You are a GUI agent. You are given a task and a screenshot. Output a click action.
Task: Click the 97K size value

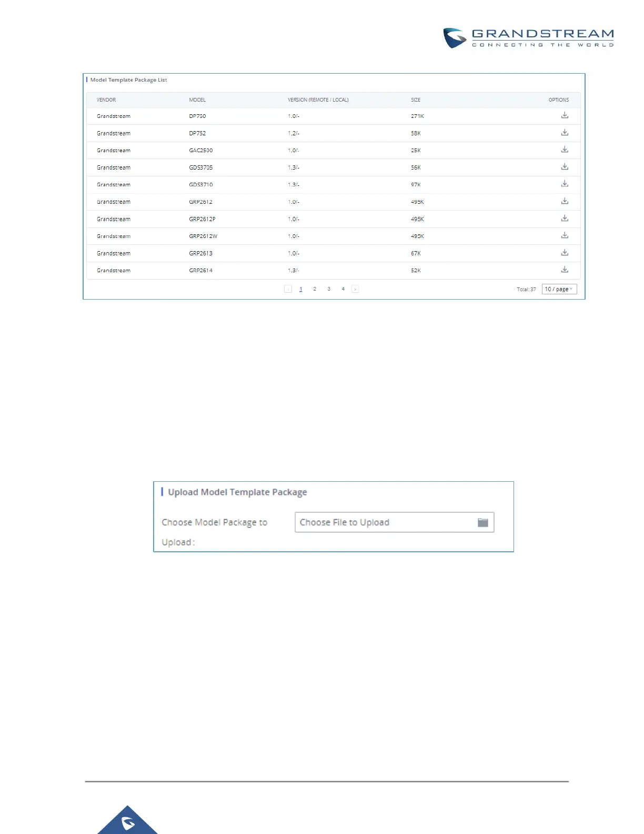click(x=416, y=185)
